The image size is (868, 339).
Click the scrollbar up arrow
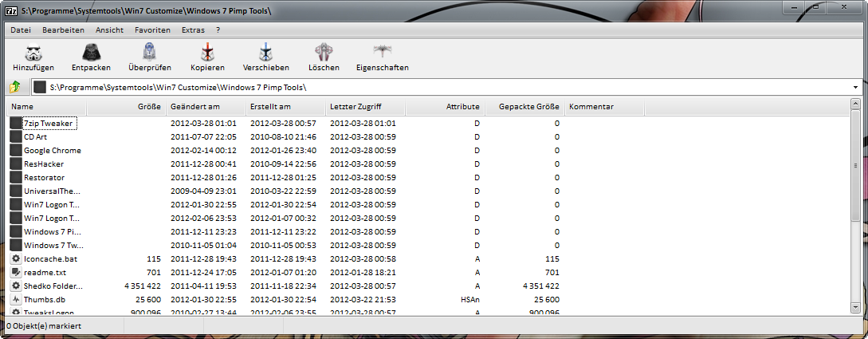point(855,104)
